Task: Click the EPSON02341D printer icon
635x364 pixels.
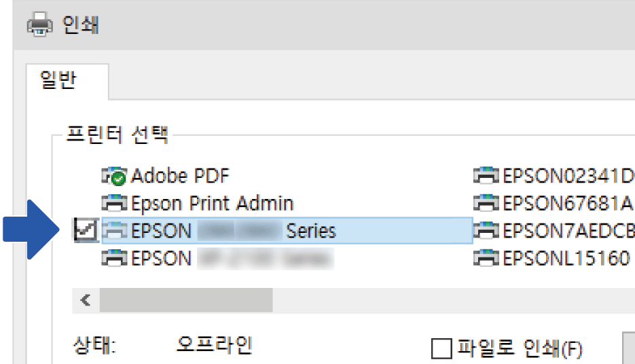Action: tap(487, 176)
